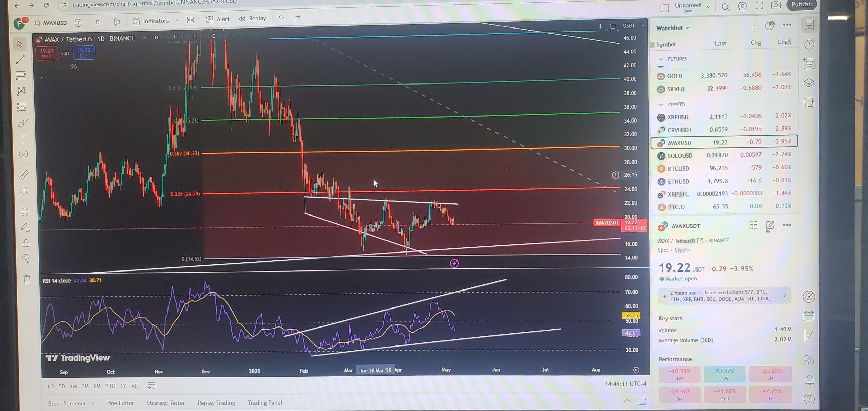Hide all drawings with eye icon

[x=26, y=258]
